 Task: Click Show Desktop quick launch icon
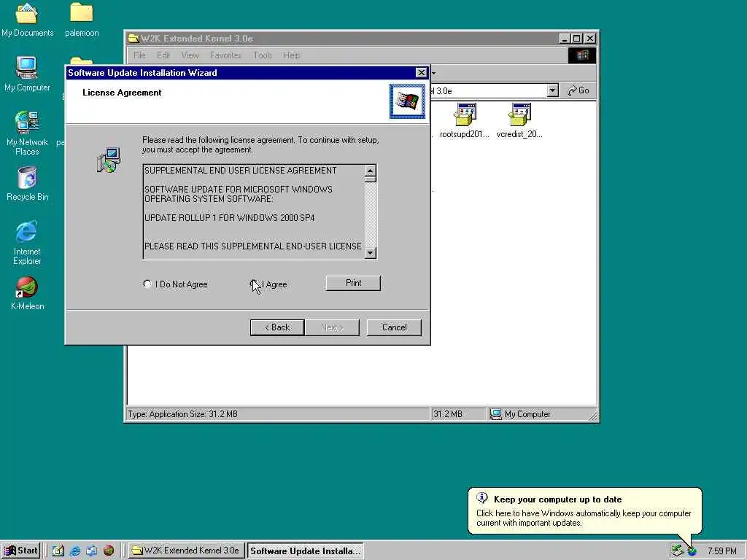coord(58,551)
